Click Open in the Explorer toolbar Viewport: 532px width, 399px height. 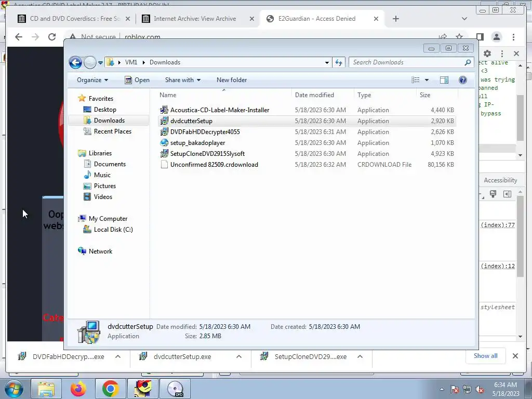coord(137,80)
